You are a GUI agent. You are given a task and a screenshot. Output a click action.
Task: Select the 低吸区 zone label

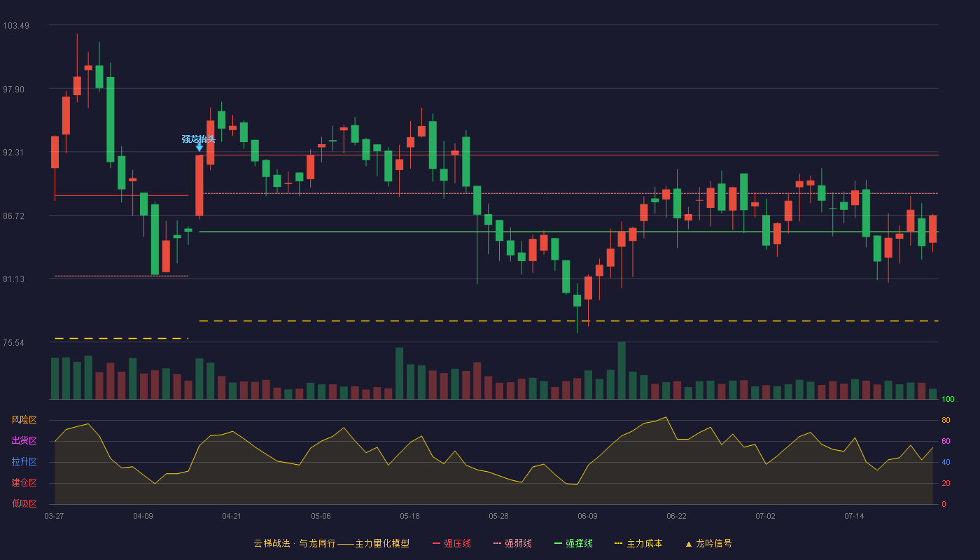pyautogui.click(x=24, y=503)
